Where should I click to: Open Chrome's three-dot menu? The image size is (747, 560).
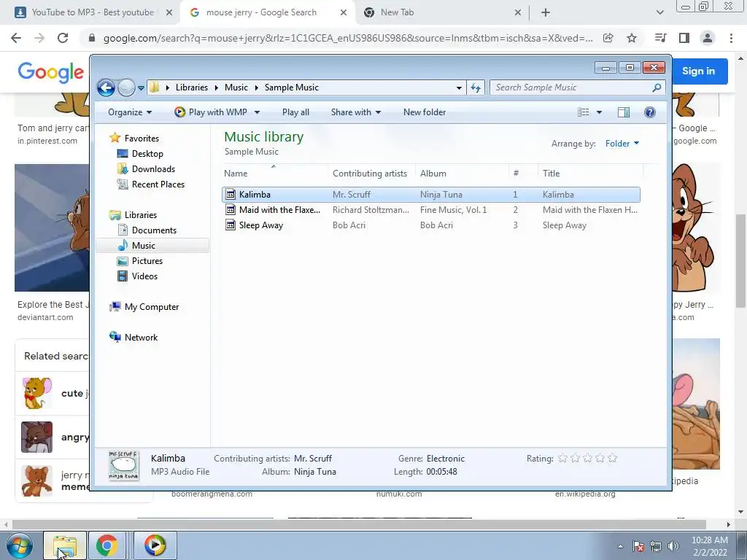pyautogui.click(x=731, y=38)
